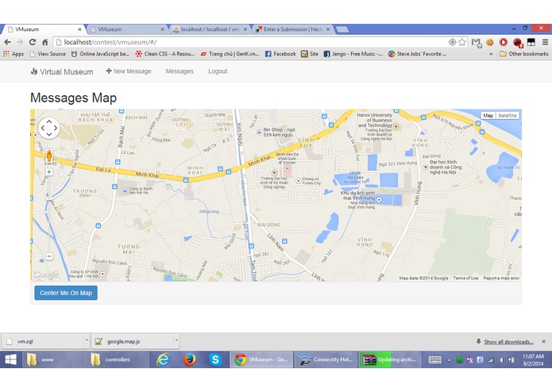The width and height of the screenshot is (552, 392).
Task: Click the browser forward arrow
Action: [20, 42]
